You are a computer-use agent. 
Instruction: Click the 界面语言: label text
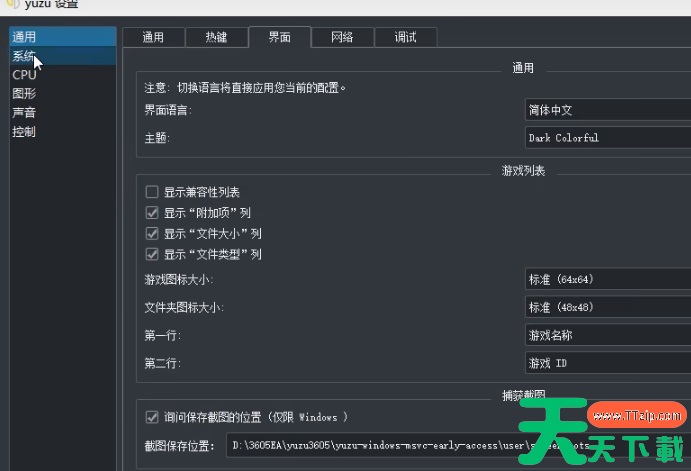coord(168,110)
